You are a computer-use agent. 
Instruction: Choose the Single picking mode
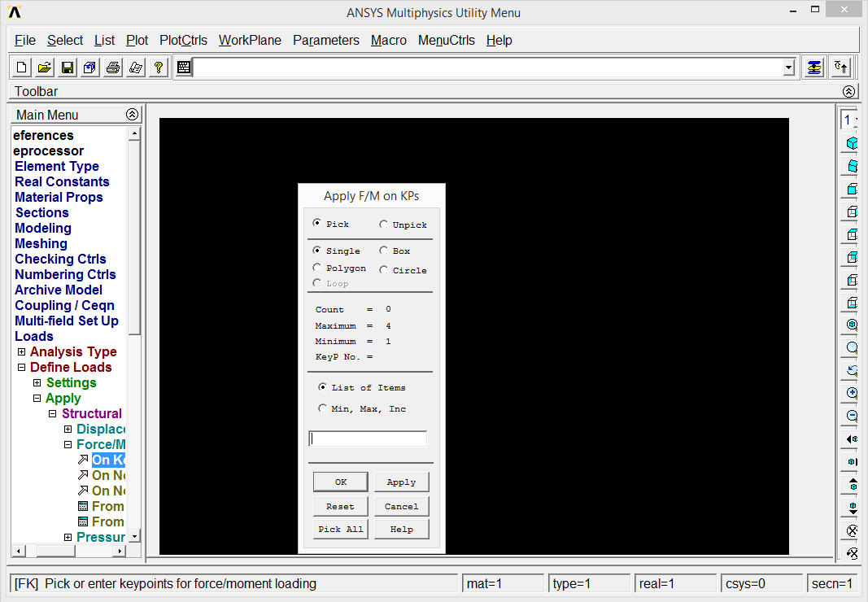(x=316, y=251)
